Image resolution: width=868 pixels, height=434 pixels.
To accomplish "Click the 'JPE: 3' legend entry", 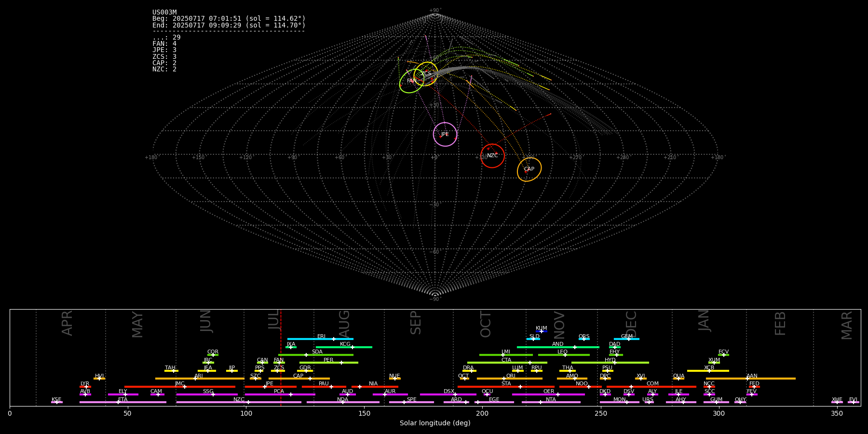I will (164, 50).
